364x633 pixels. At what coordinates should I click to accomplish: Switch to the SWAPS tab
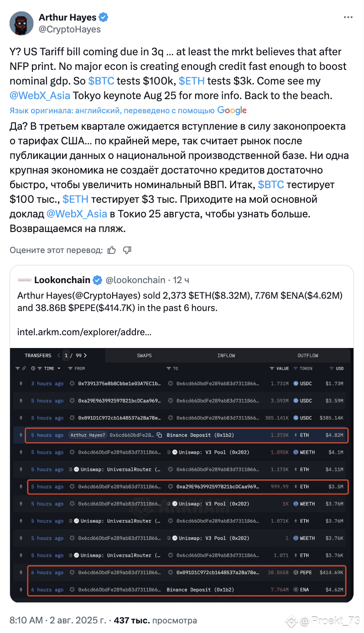click(x=144, y=355)
